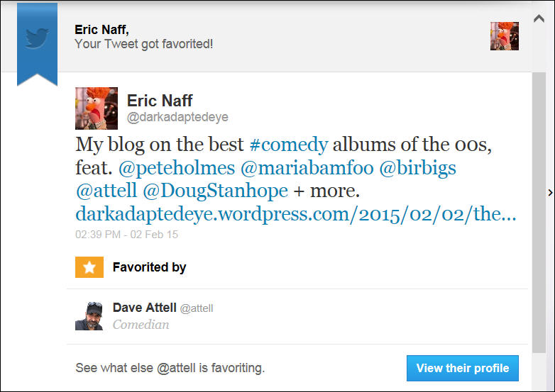Click the @attell mention inside the tweet text
Image resolution: width=555 pixels, height=392 pixels.
tap(106, 191)
